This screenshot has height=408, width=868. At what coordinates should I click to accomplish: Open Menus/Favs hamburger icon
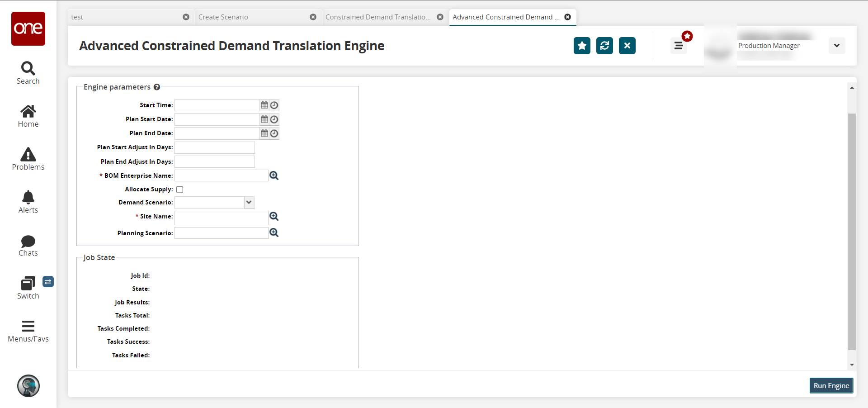click(x=28, y=326)
